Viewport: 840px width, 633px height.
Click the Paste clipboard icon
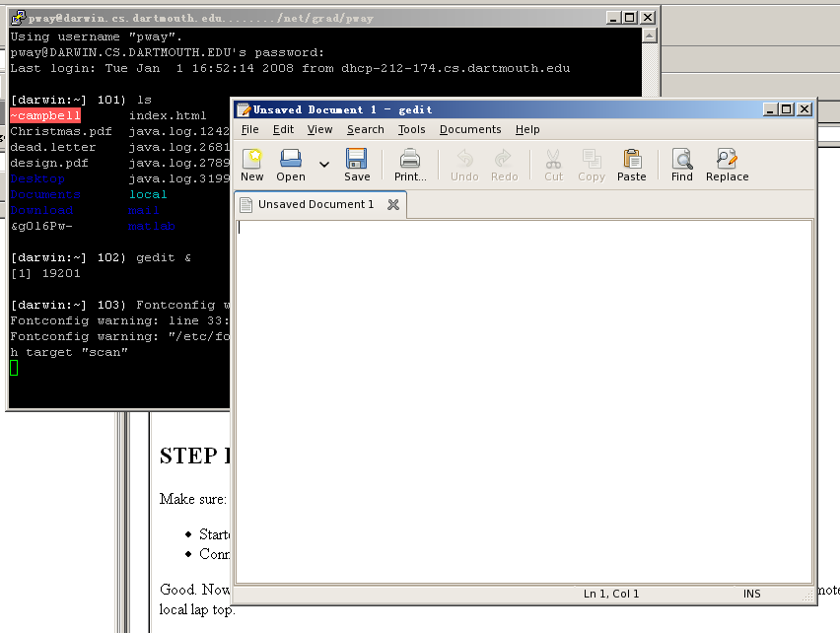click(x=632, y=164)
